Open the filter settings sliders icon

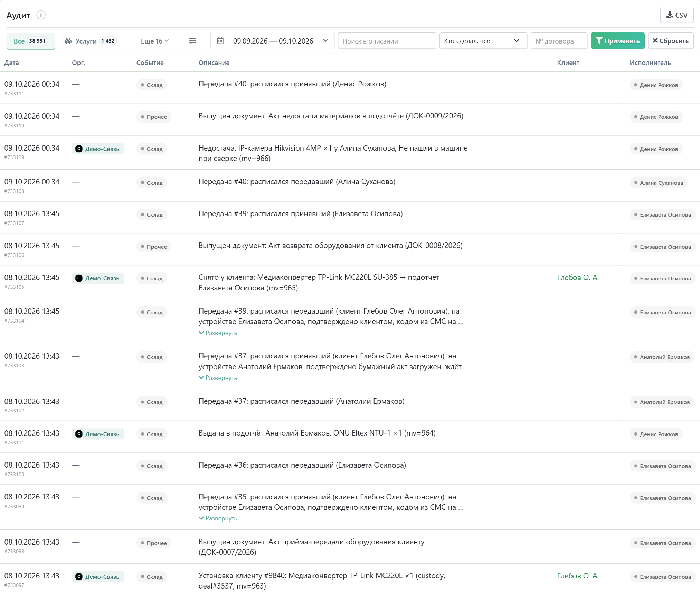pos(193,41)
